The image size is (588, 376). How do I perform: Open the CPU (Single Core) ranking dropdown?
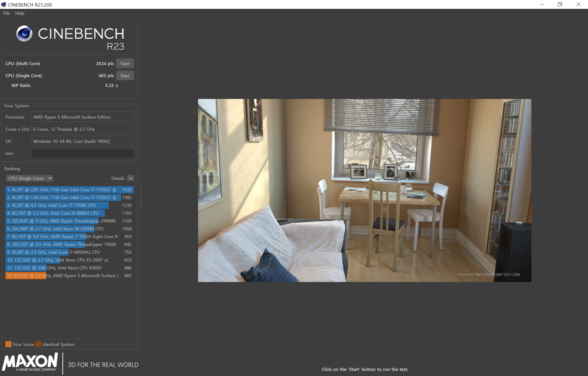(29, 178)
